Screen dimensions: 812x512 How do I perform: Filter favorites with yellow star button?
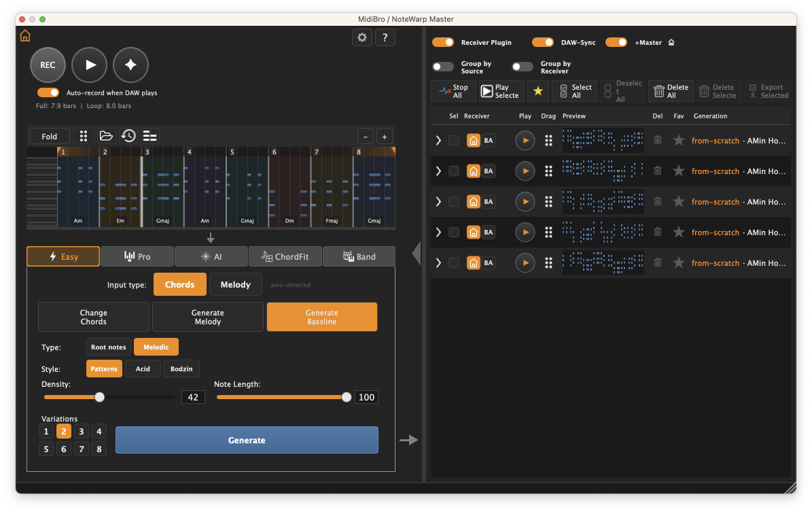538,91
